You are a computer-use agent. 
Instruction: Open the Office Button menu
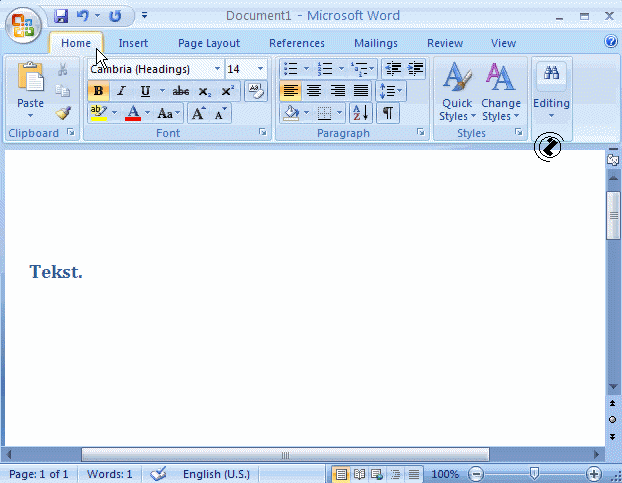tap(23, 26)
